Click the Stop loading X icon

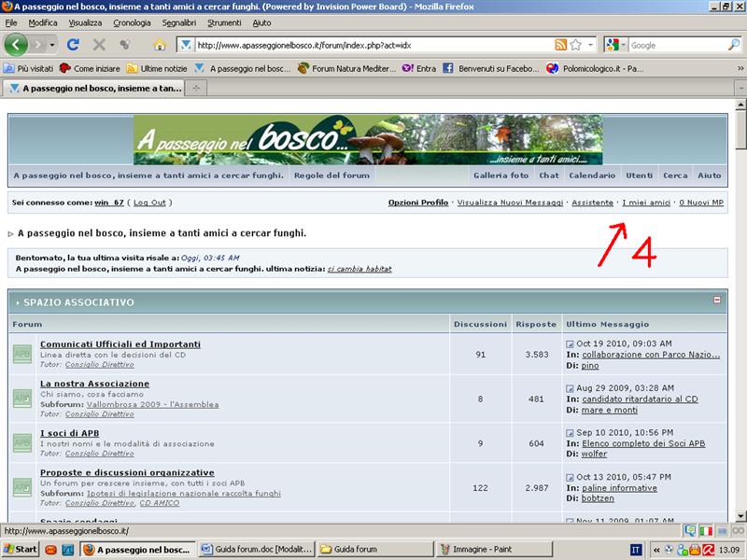pos(99,45)
